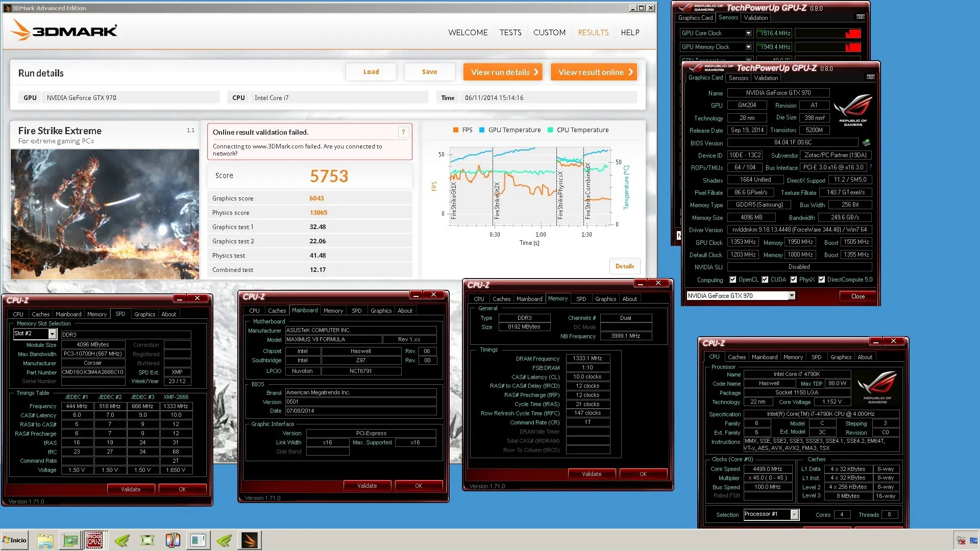980x551 pixels.
Task: Open Memory tab in CPU-Z SPD window
Action: (97, 314)
